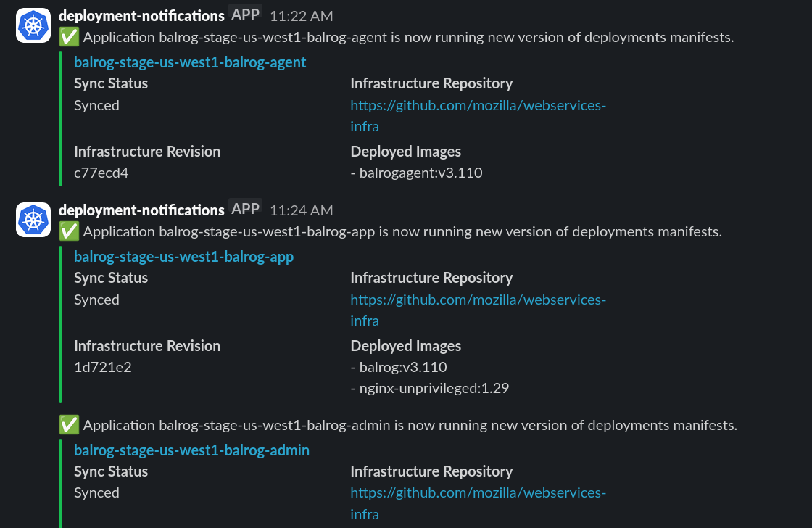The width and height of the screenshot is (812, 528).
Task: Click the APP badge on the 11:24 AM message
Action: click(x=246, y=209)
